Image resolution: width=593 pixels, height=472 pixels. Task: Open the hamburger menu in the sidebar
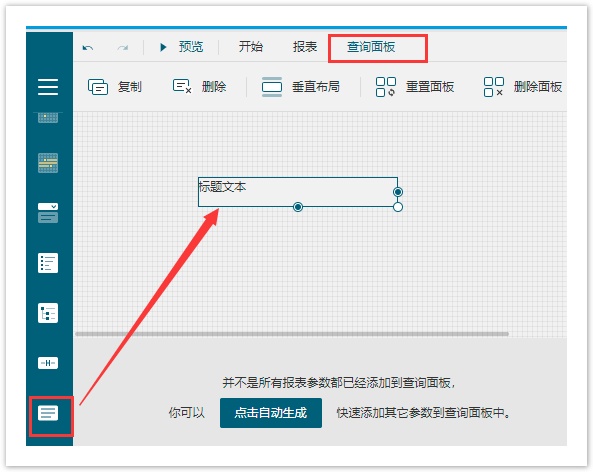[48, 87]
